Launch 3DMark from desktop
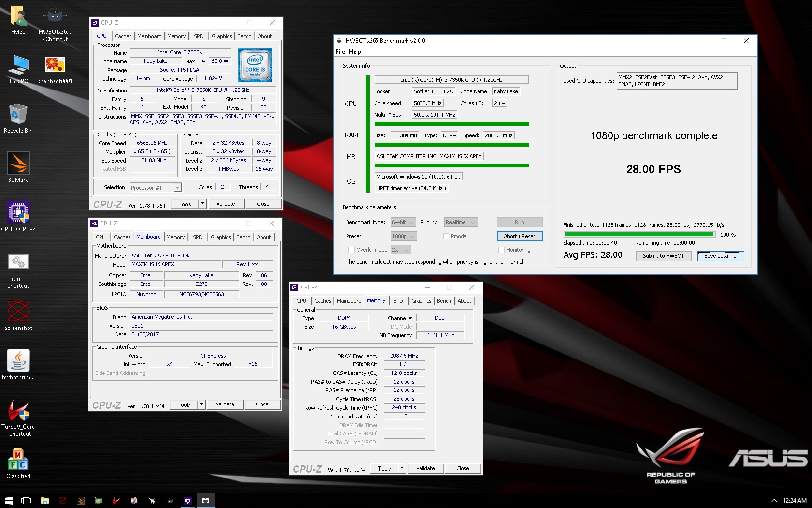The width and height of the screenshot is (812, 508). 18,167
